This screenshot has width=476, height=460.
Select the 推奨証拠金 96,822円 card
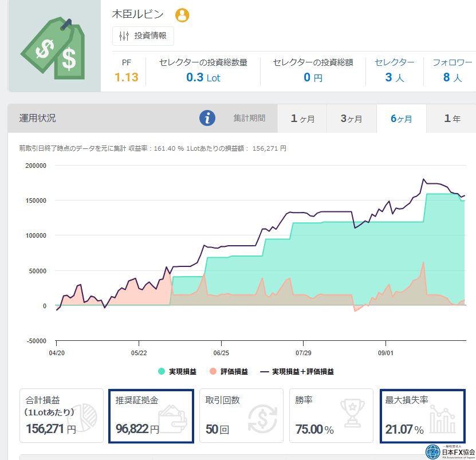[151, 416]
